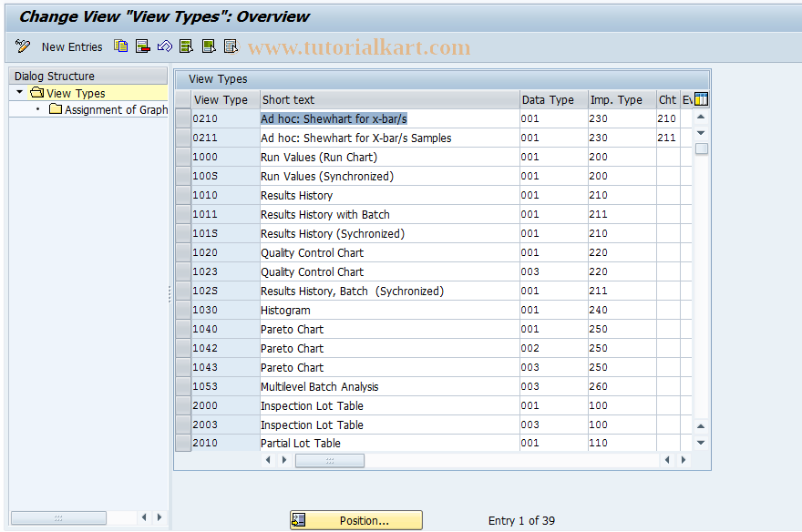Click 'Run Values (Run Chart)' short text
The image size is (802, 532).
point(319,157)
